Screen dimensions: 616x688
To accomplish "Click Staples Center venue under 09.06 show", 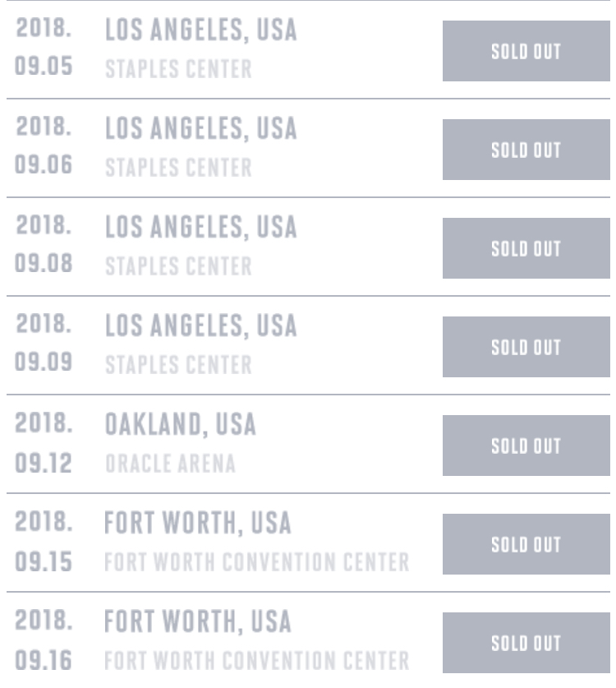I will (x=178, y=168).
